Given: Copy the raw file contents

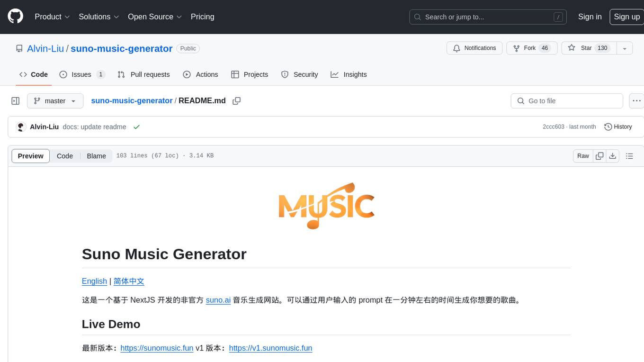Looking at the screenshot, I should 599,156.
